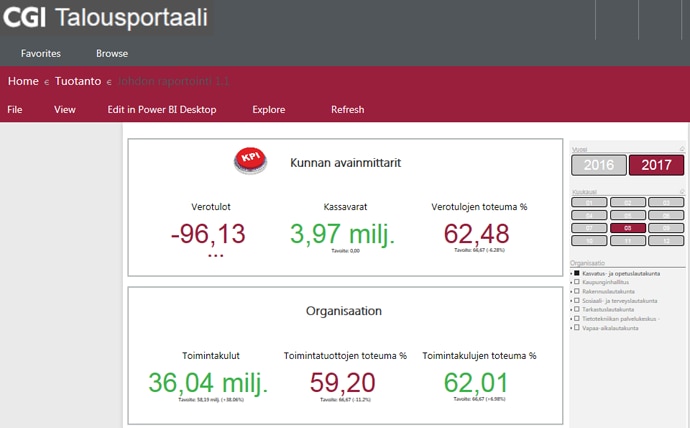Enable the Rakennuslautakunta checkbox
Viewport: 690px width, 428px height.
coord(577,291)
